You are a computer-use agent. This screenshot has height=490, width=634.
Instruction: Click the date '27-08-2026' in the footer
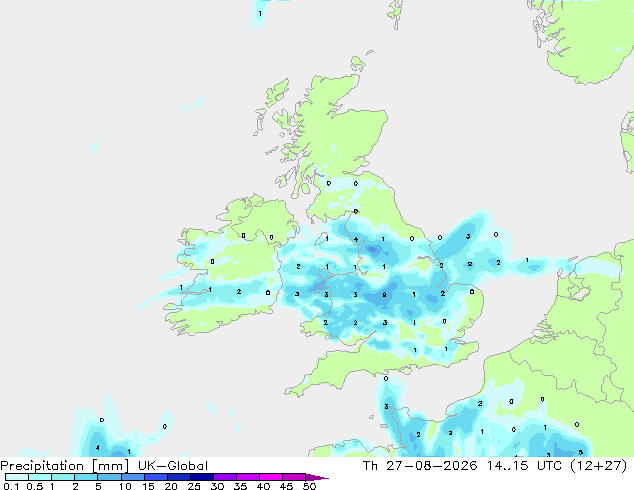click(431, 466)
